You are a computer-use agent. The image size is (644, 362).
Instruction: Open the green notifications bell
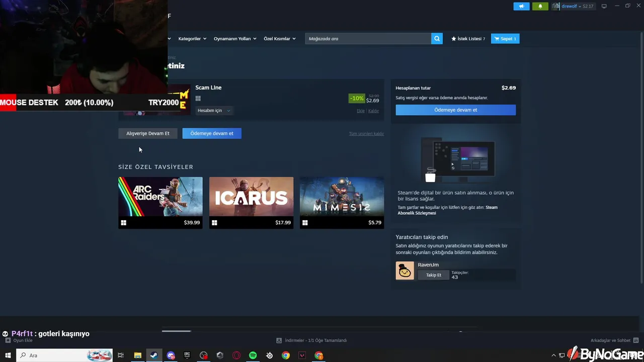click(x=540, y=7)
